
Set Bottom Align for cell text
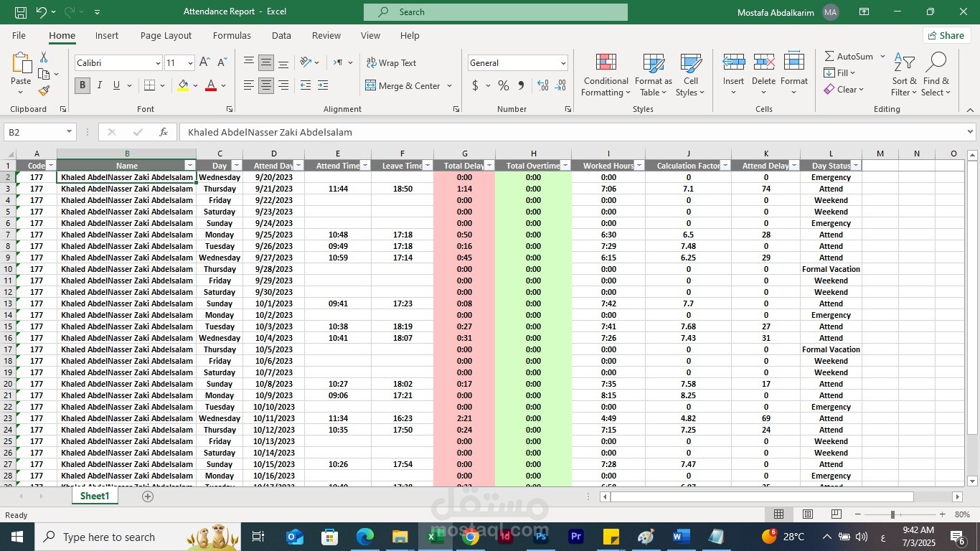[x=283, y=63]
